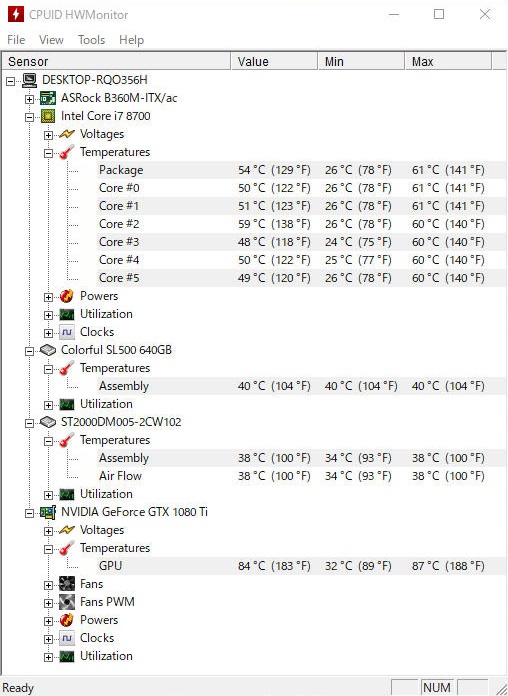Click the Max column header

pyautogui.click(x=448, y=61)
